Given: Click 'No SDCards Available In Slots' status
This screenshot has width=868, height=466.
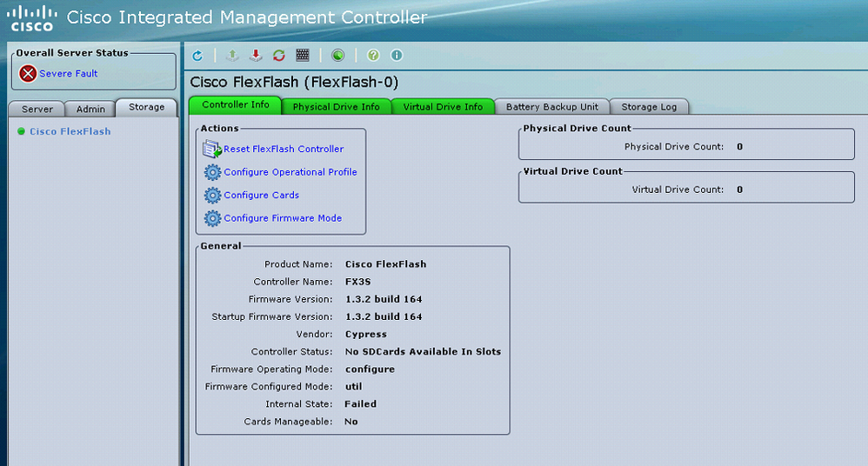Looking at the screenshot, I should pyautogui.click(x=423, y=351).
